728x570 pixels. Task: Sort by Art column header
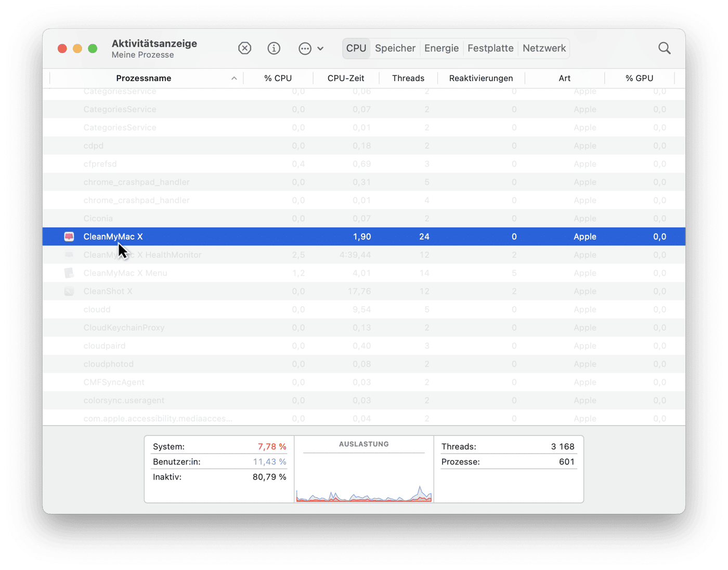[565, 78]
